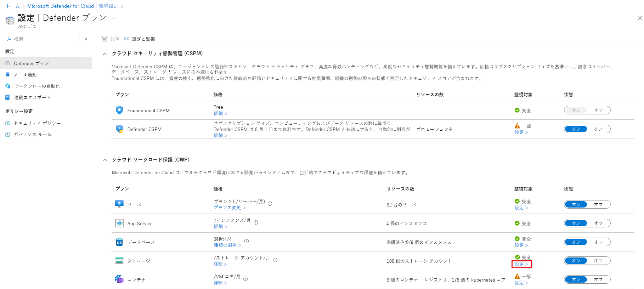Image resolution: width=644 pixels, height=289 pixels.
Task: Switch データベース plan to オフ
Action: [598, 242]
